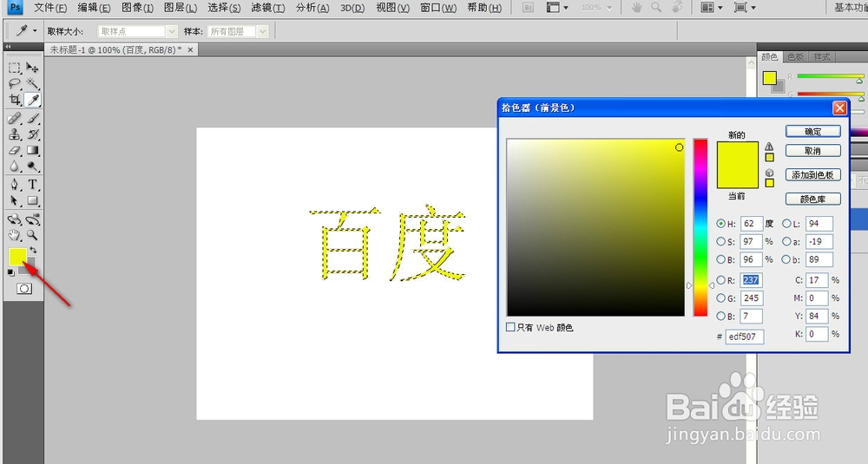Select the G green radio button
Image resolution: width=868 pixels, height=464 pixels.
(x=720, y=298)
